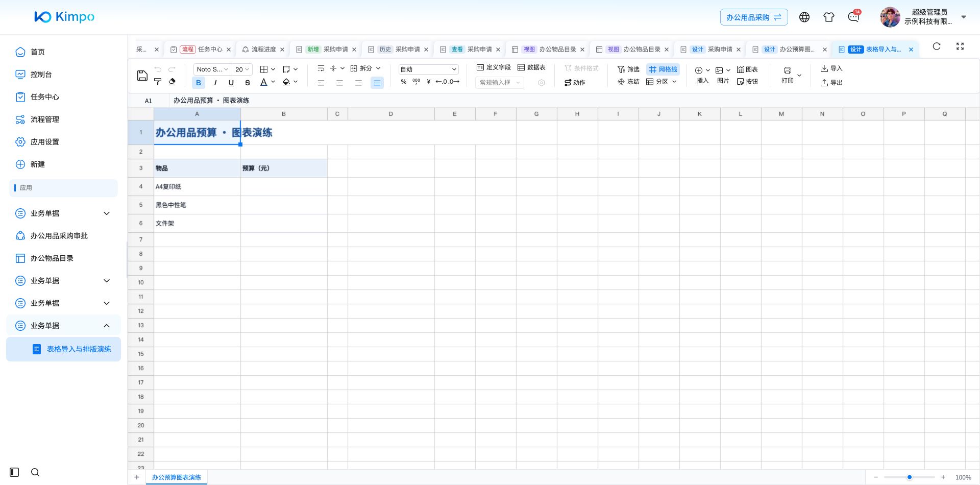This screenshot has height=485, width=980.
Task: Open the 自动 number format dropdown
Action: coord(429,69)
